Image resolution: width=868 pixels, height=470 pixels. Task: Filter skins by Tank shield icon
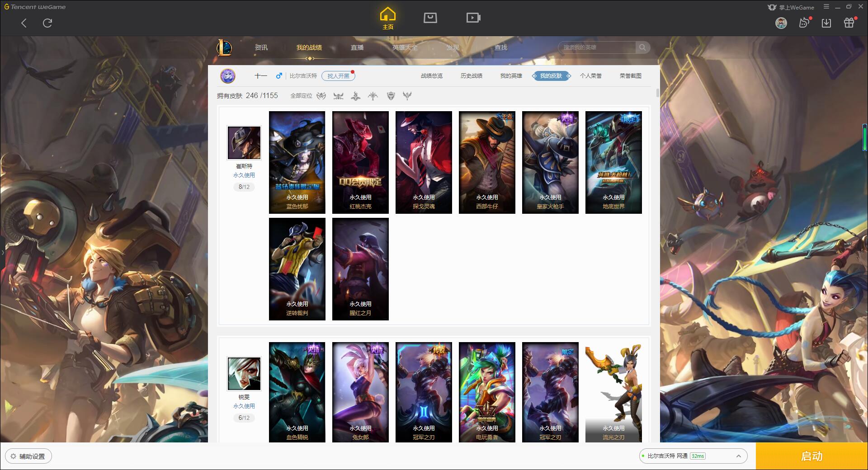[x=391, y=96]
